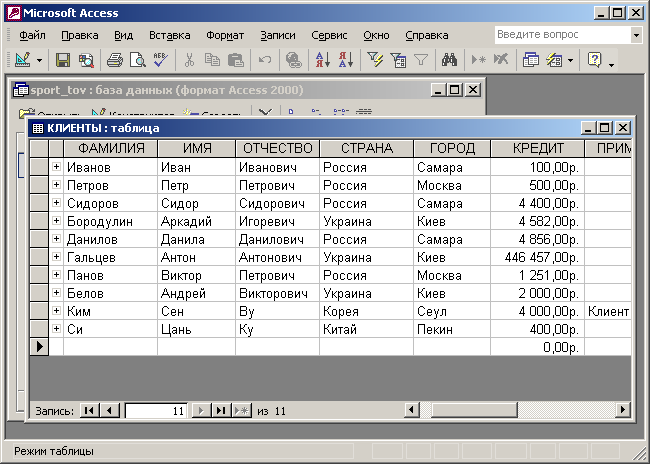650x464 pixels.
Task: Expand subdatasheet for Бородулин row
Action: point(56,221)
